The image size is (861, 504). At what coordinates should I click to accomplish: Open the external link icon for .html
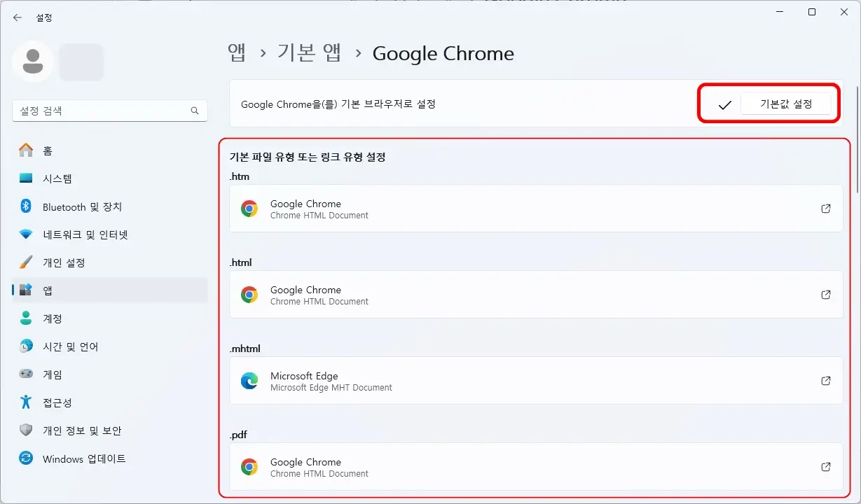click(826, 295)
